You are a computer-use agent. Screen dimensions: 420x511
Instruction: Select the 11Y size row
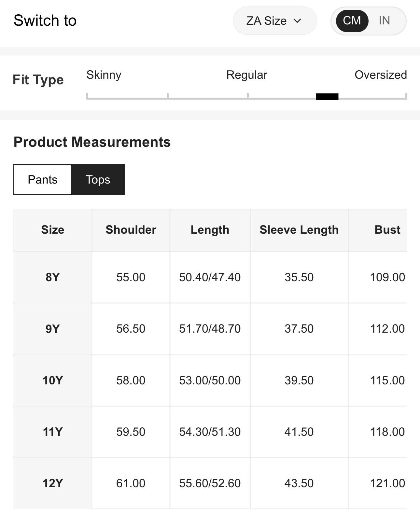tap(52, 432)
